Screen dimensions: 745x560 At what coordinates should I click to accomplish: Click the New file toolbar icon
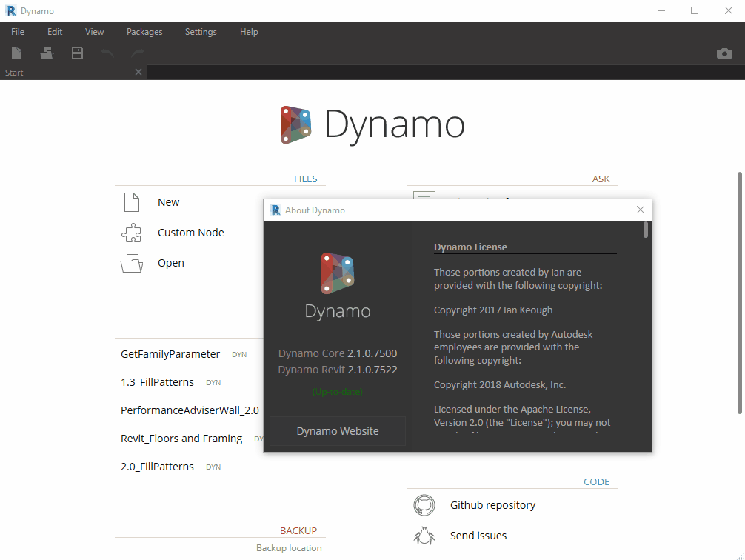pos(16,53)
